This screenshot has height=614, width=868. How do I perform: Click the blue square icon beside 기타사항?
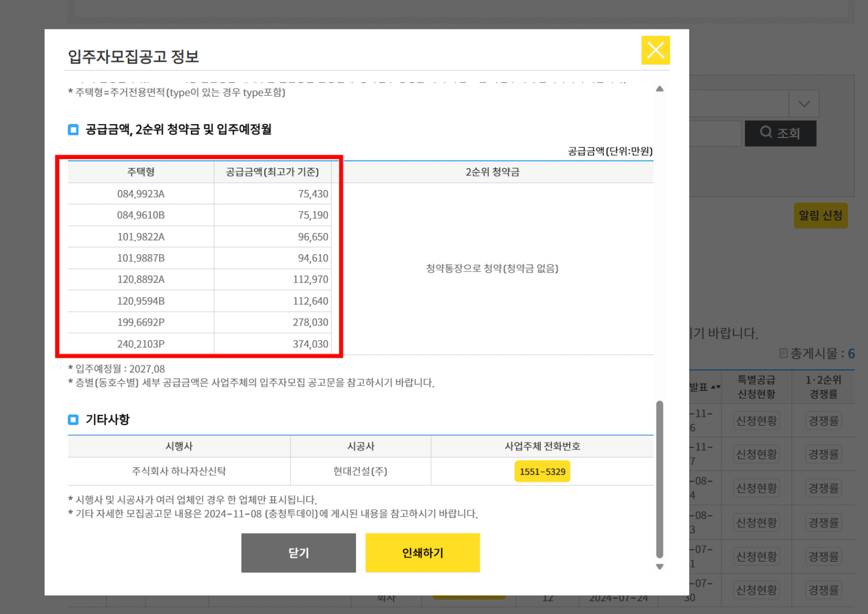[x=73, y=420]
